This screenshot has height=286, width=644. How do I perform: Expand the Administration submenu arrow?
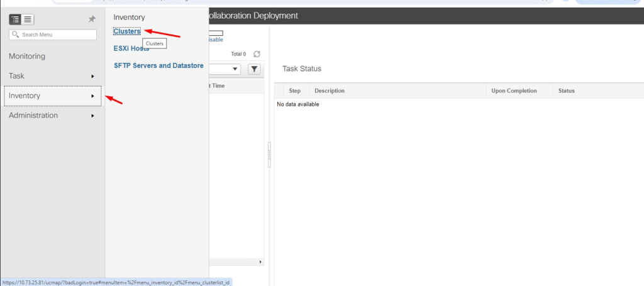(x=92, y=116)
